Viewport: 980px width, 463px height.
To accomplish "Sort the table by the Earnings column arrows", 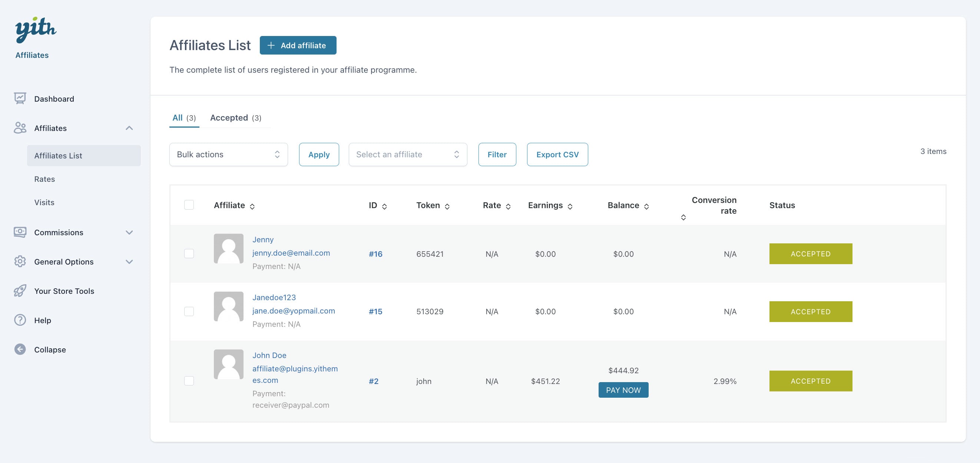I will 570,206.
